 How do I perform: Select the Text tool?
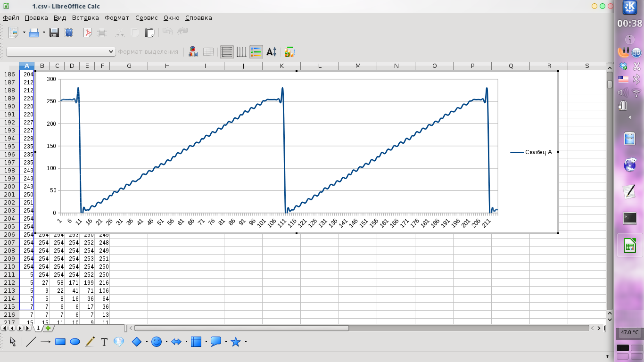104,342
